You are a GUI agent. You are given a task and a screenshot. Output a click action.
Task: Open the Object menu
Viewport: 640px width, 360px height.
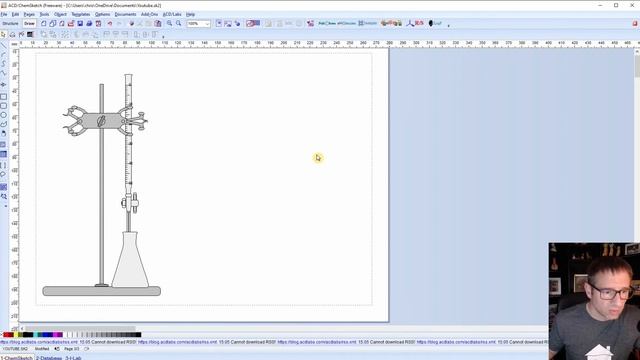tap(60, 14)
